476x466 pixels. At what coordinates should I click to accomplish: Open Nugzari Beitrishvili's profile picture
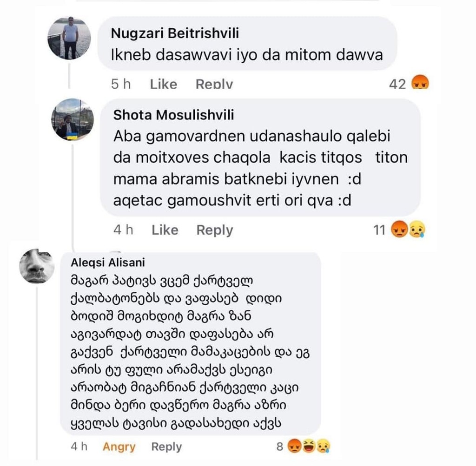pos(69,38)
